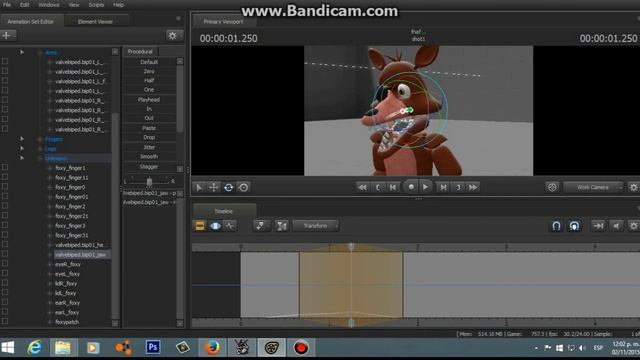
Task: Click the time selection hourglass icon
Action: (x=281, y=226)
